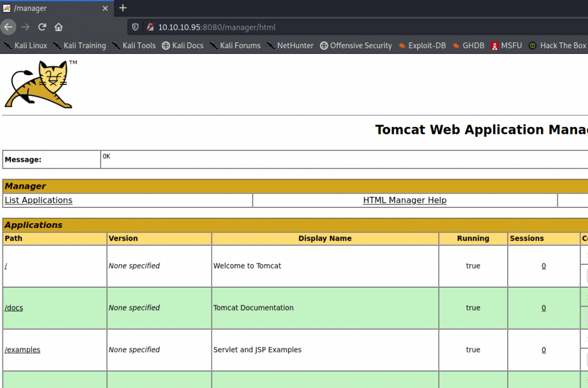
Task: Open the Exploit-DB bookmark
Action: pyautogui.click(x=422, y=45)
